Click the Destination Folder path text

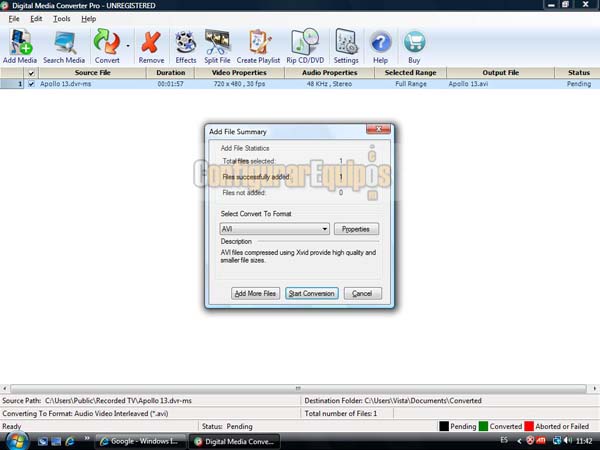click(393, 401)
